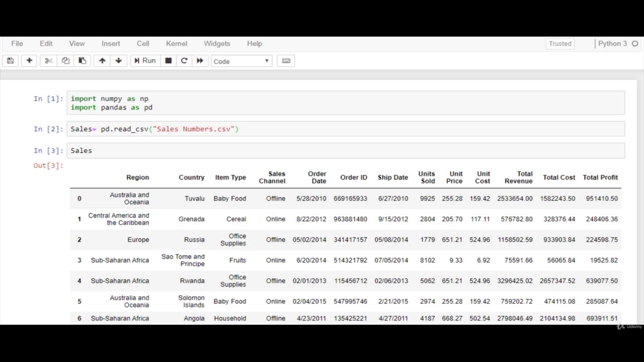Open the File menu

point(17,44)
